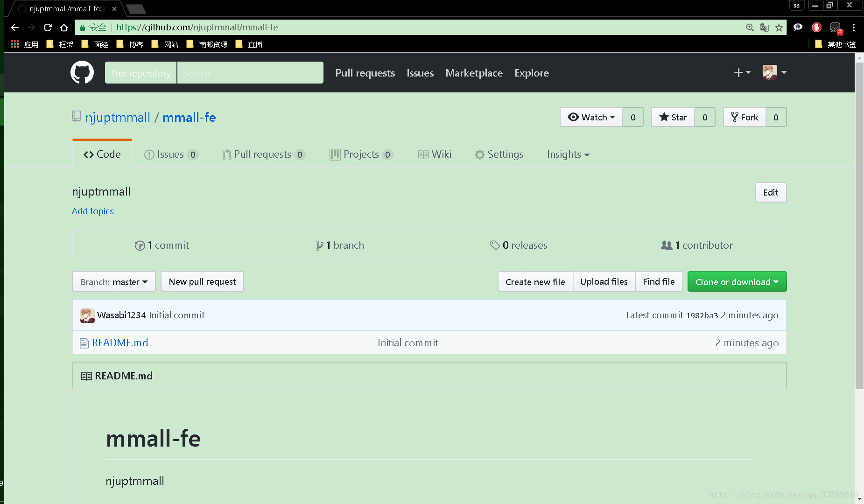Open a new browser tab
Screen dimensions: 864x504
pos(136,9)
